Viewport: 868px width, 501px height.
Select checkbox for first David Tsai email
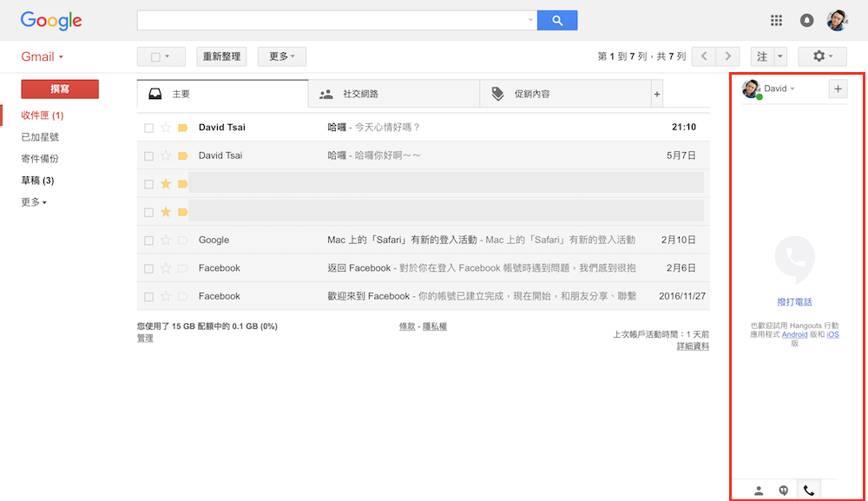[x=149, y=128]
